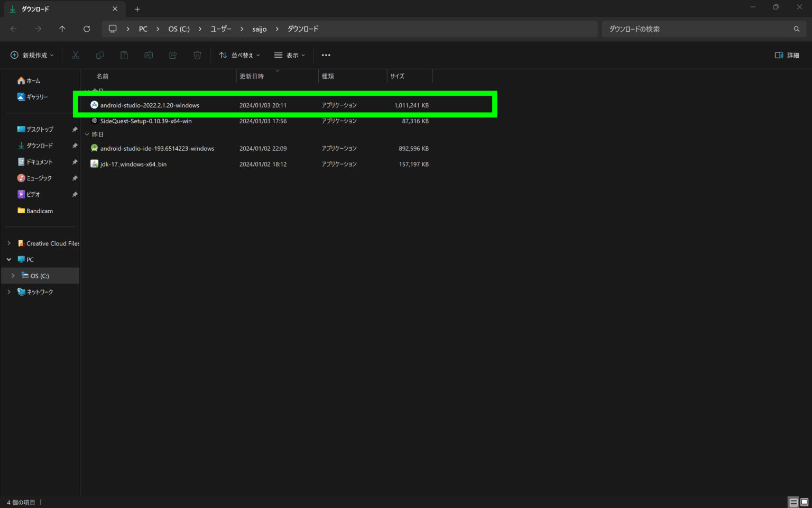Image resolution: width=812 pixels, height=508 pixels.
Task: Expand OS (C:) in the navigation tree
Action: tap(13, 275)
